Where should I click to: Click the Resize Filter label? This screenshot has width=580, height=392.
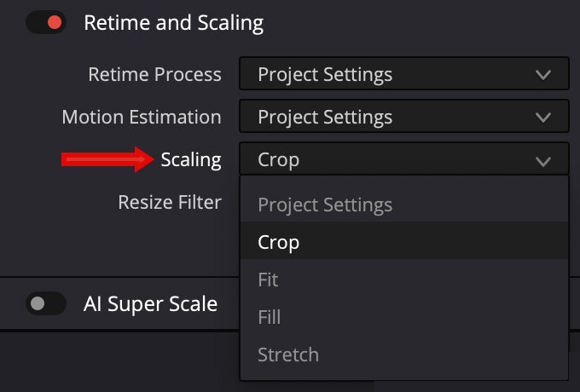tap(170, 202)
